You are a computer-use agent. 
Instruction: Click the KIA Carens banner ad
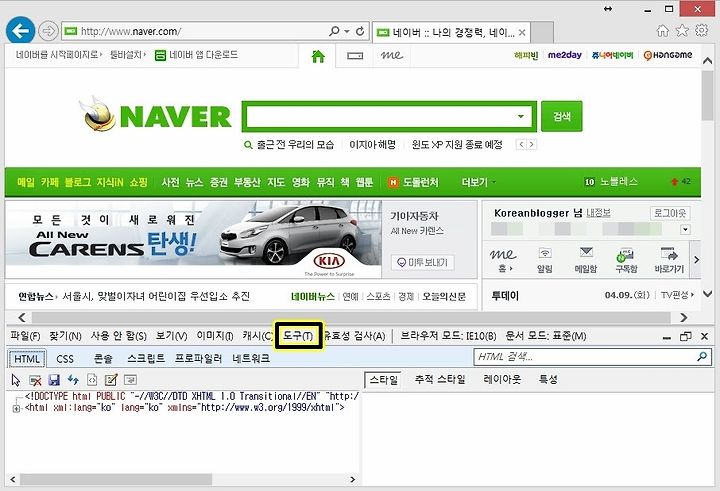point(193,239)
